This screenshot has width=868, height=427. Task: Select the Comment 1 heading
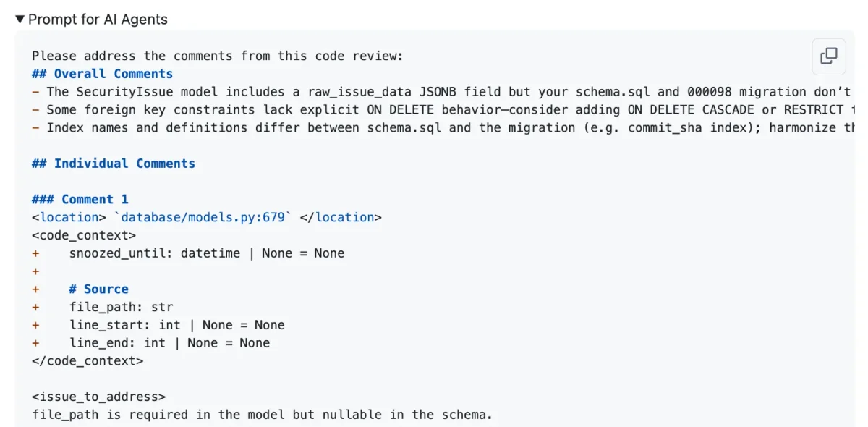pyautogui.click(x=80, y=199)
